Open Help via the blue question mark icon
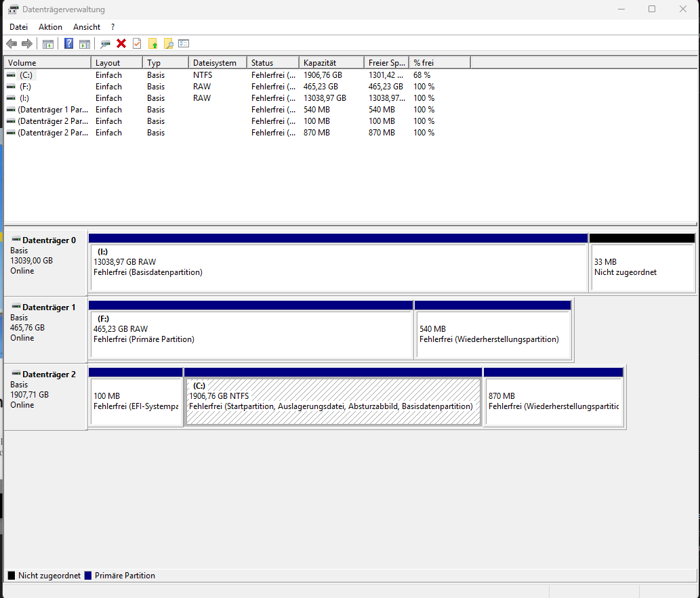This screenshot has width=700, height=598. (68, 43)
